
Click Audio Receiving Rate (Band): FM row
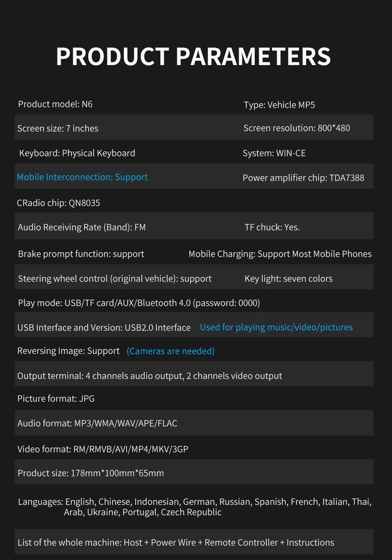coord(82,227)
